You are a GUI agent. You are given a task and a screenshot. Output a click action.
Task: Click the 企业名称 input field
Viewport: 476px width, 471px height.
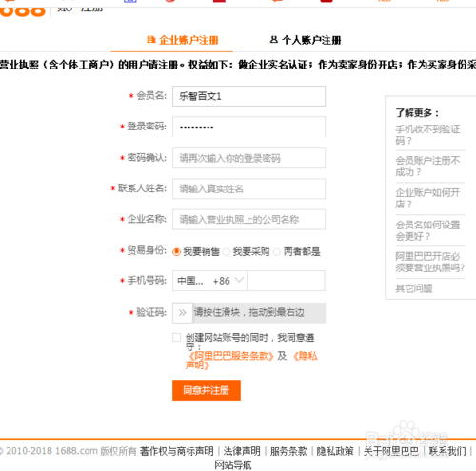coord(248,219)
